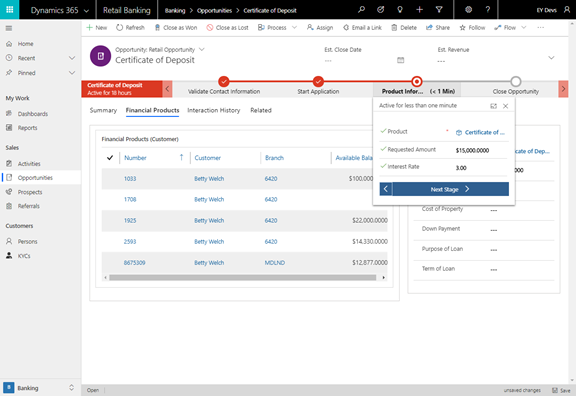The width and height of the screenshot is (576, 397).
Task: Click the Assign command
Action: [320, 28]
